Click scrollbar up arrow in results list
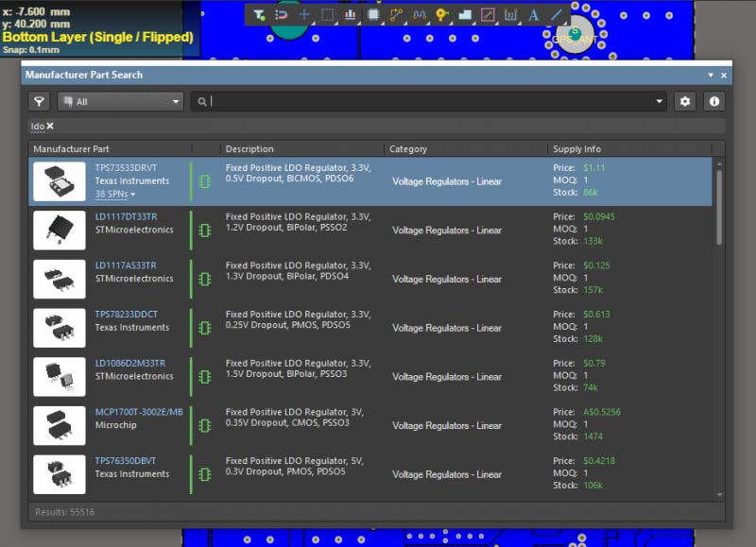Screen dimensions: 756x547 pos(719,164)
